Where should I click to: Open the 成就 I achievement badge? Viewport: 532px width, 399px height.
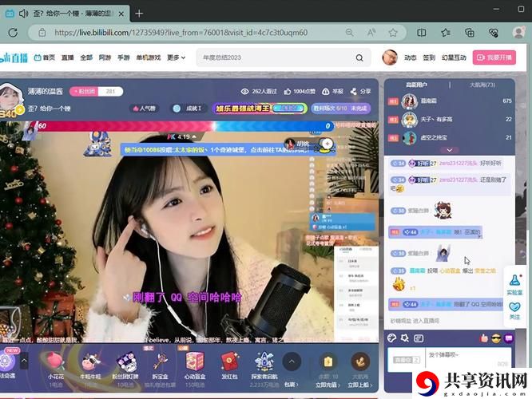point(189,109)
